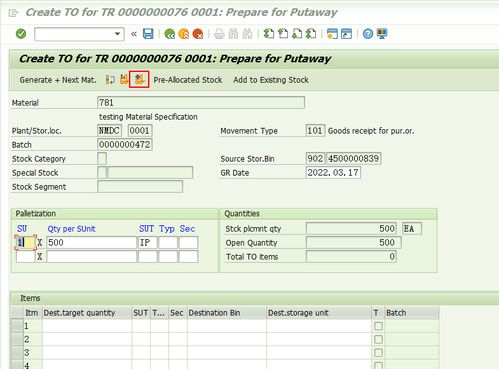499x369 pixels.
Task: Open Customize Local Layout monitor icon
Action: click(382, 34)
